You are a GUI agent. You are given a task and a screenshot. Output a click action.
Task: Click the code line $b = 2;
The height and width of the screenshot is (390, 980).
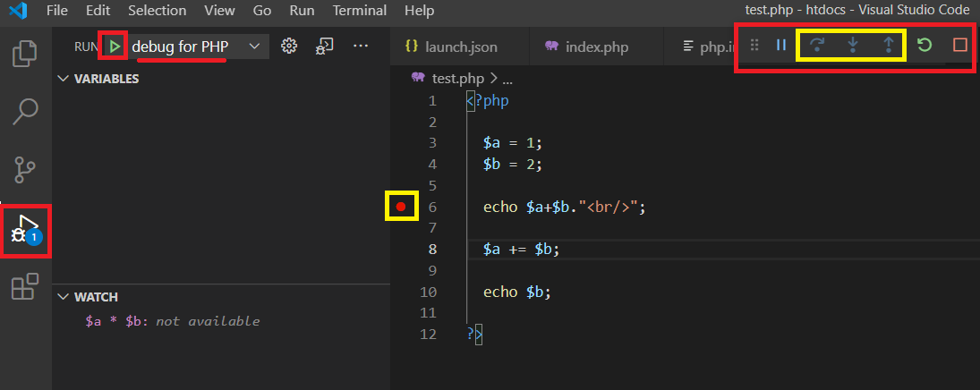[513, 165]
